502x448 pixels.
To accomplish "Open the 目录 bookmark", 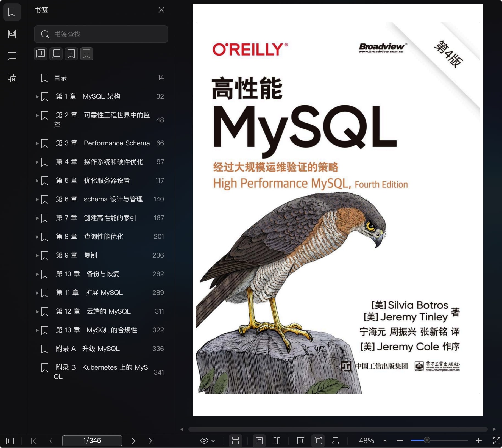I will pyautogui.click(x=101, y=78).
